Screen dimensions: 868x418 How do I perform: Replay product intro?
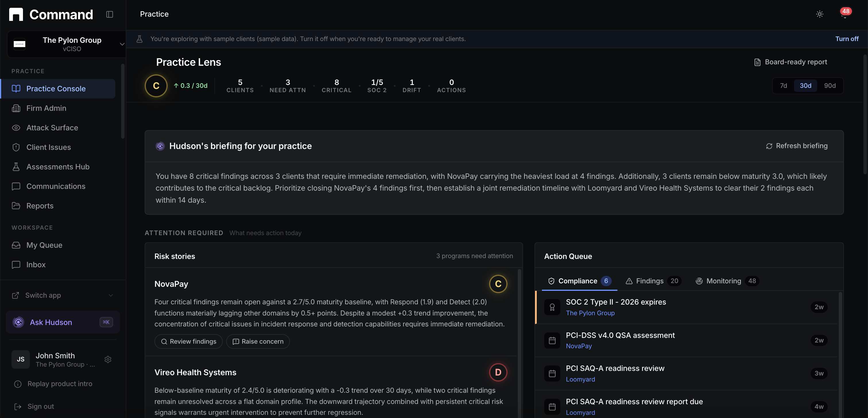tap(53, 384)
